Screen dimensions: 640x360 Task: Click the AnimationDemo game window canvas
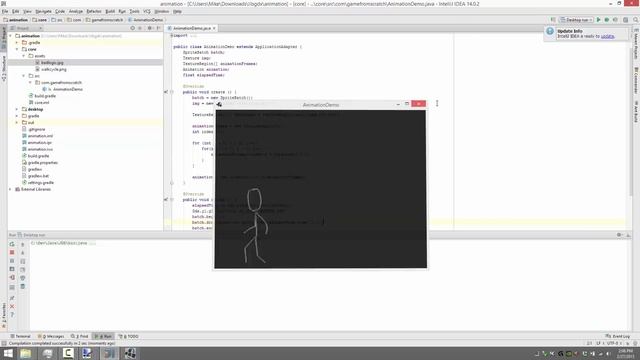click(321, 189)
